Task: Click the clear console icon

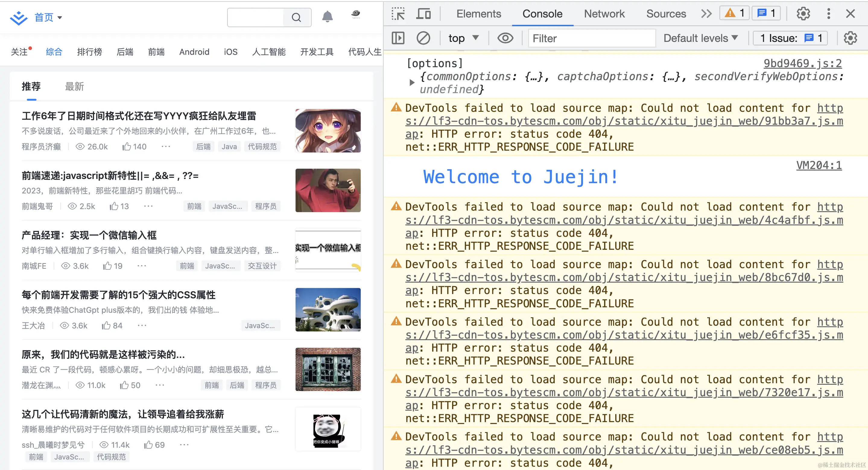Action: click(x=423, y=38)
